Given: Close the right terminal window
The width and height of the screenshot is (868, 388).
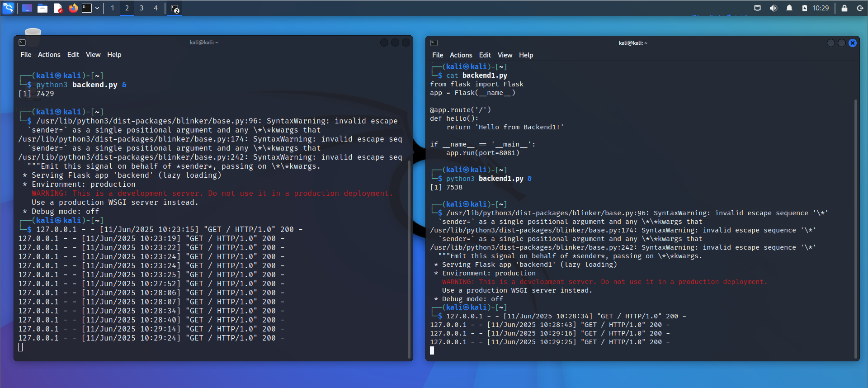Looking at the screenshot, I should tap(853, 43).
